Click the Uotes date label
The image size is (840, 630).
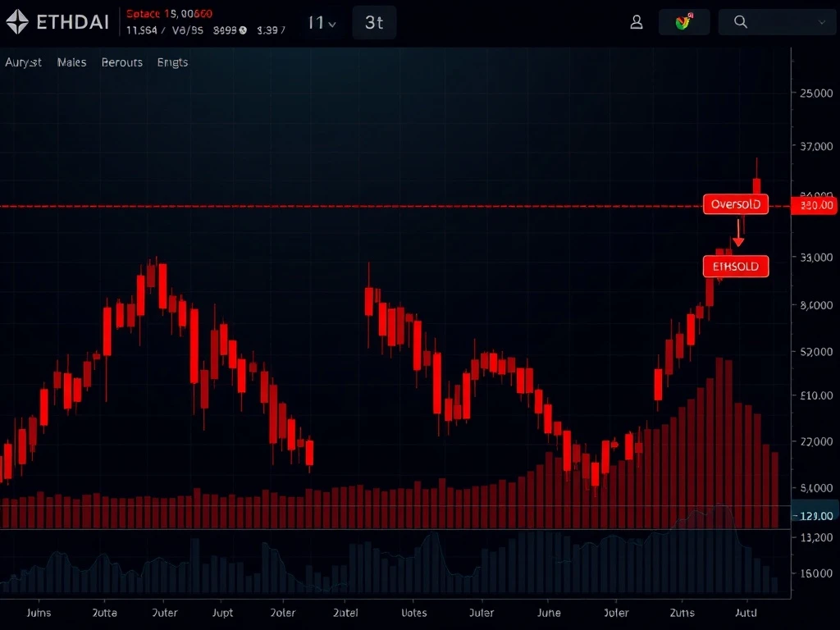(413, 612)
